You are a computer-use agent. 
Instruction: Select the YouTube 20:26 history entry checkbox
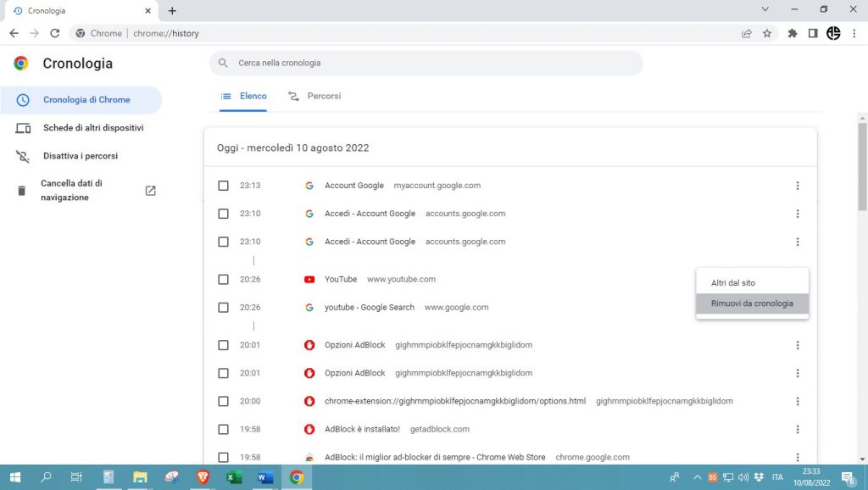223,280
